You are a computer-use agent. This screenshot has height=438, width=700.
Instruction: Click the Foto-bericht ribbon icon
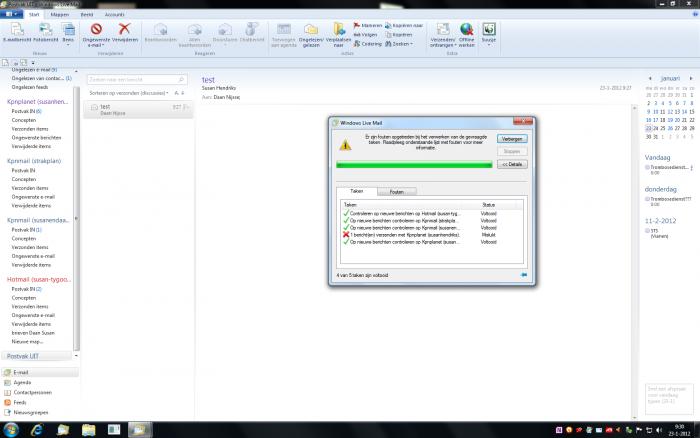[x=46, y=30]
